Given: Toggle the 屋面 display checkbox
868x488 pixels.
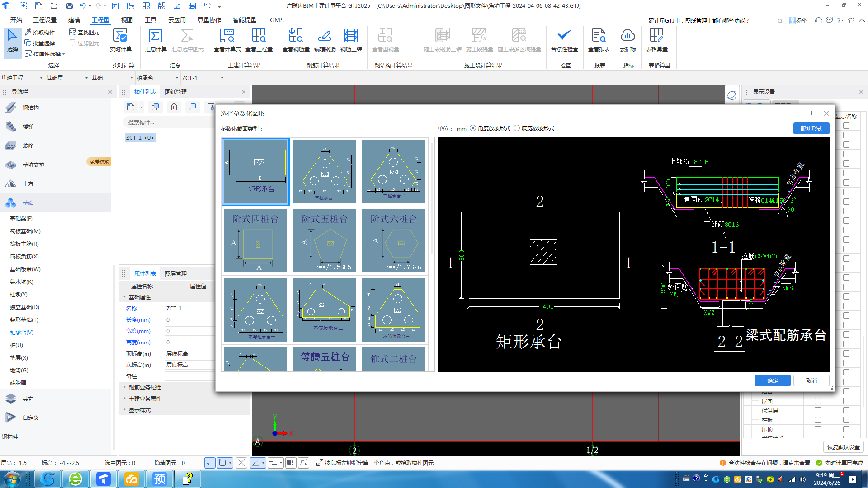Looking at the screenshot, I should point(817,401).
